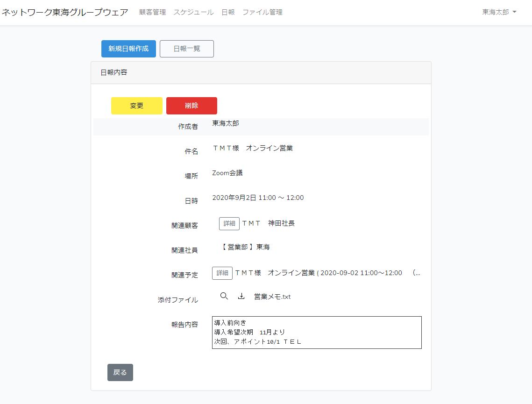The height and width of the screenshot is (404, 532).
Task: Open the 日報一覧 list button
Action: click(x=187, y=49)
